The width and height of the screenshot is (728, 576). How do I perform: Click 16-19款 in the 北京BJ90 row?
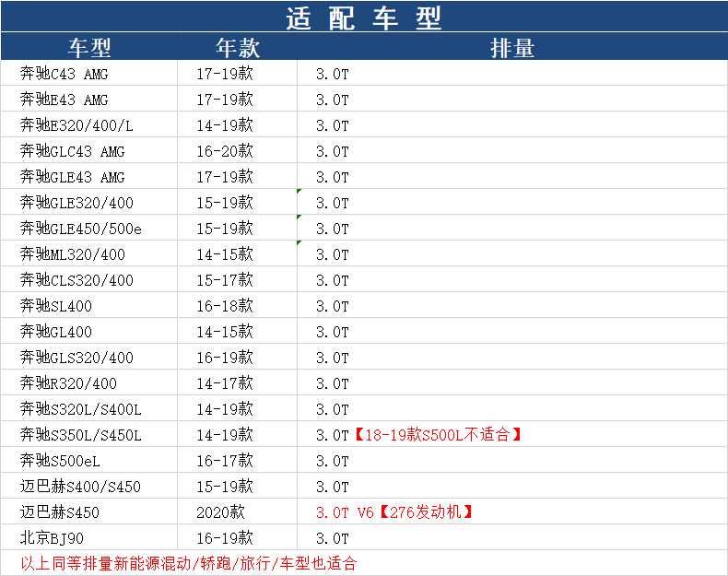pyautogui.click(x=225, y=538)
